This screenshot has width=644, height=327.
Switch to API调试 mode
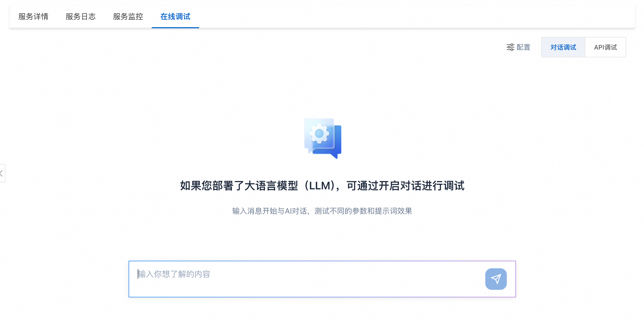point(605,47)
